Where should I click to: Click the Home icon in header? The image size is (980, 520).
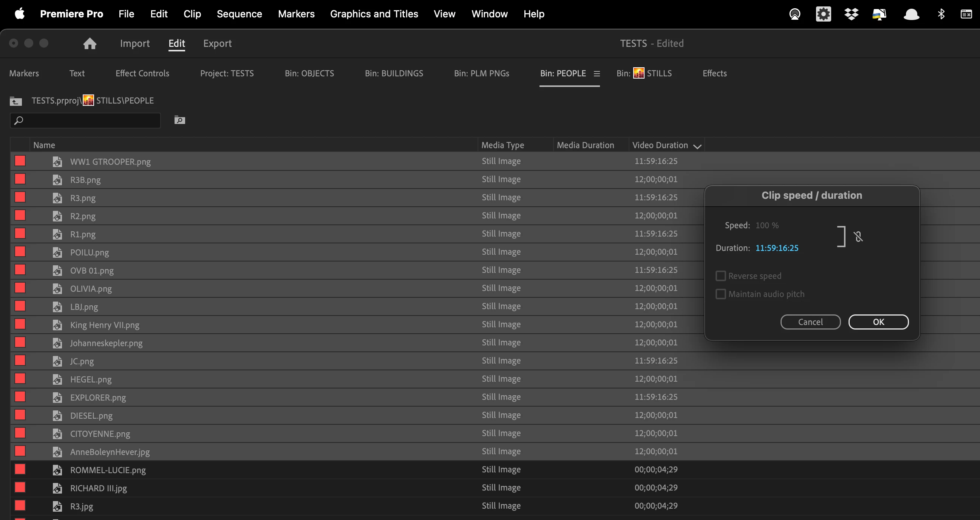(x=90, y=43)
